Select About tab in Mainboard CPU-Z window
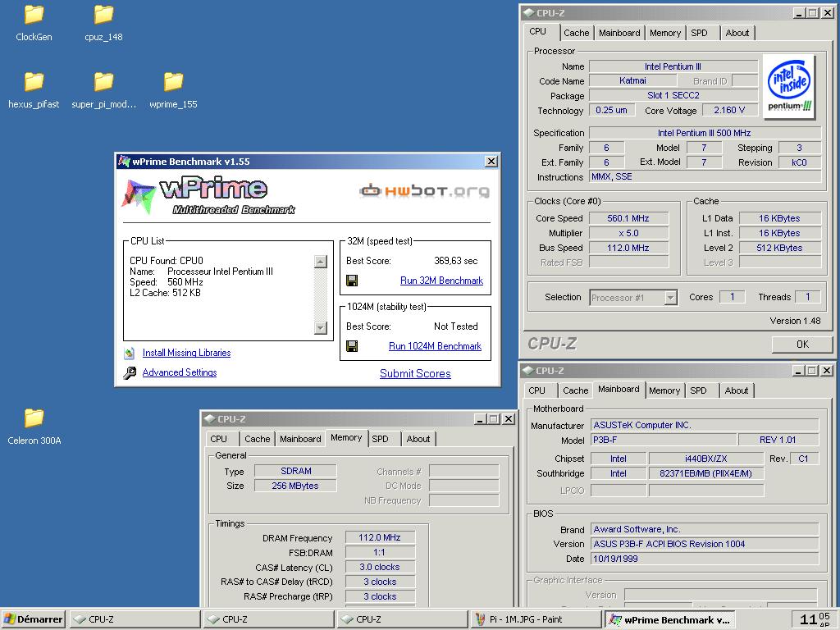The width and height of the screenshot is (840, 630). (x=736, y=390)
